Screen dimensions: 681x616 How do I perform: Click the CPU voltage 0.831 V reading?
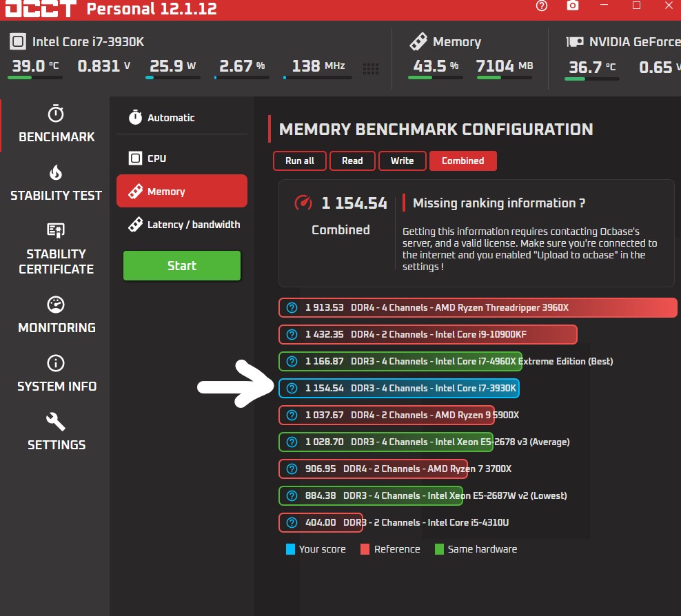pyautogui.click(x=104, y=66)
